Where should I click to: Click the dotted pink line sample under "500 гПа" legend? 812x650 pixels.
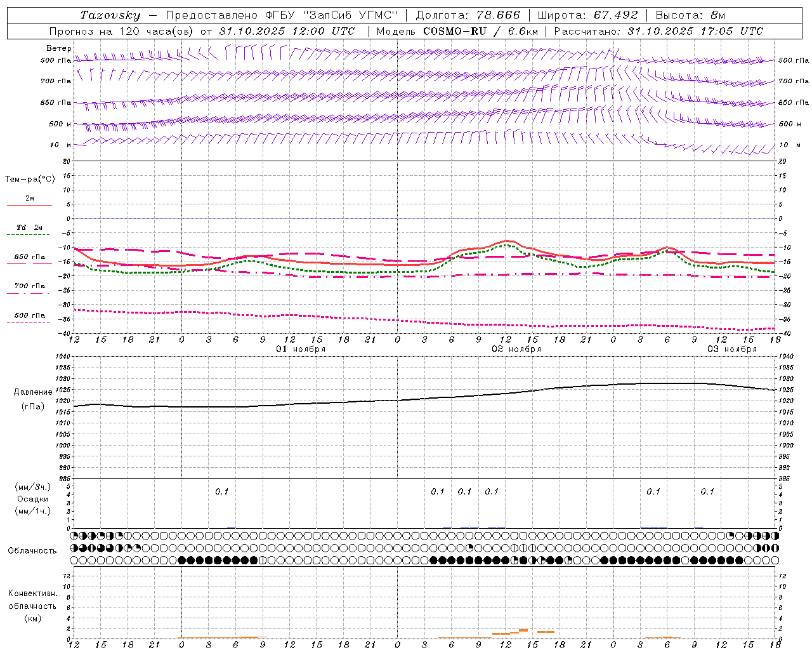tap(28, 322)
